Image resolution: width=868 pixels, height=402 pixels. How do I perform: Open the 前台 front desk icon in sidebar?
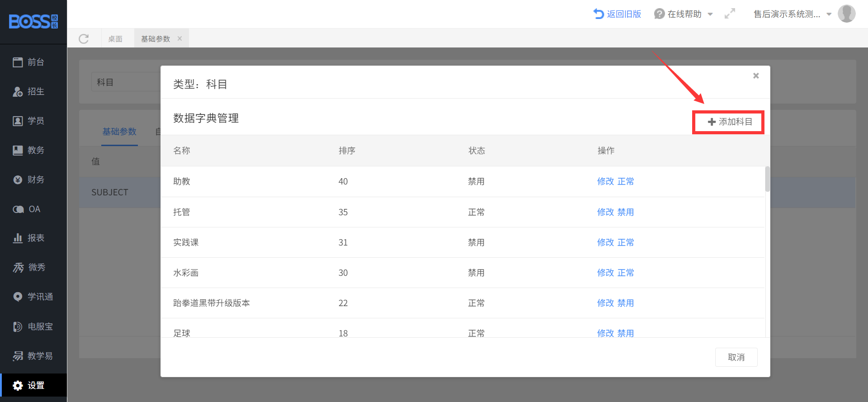[x=18, y=62]
